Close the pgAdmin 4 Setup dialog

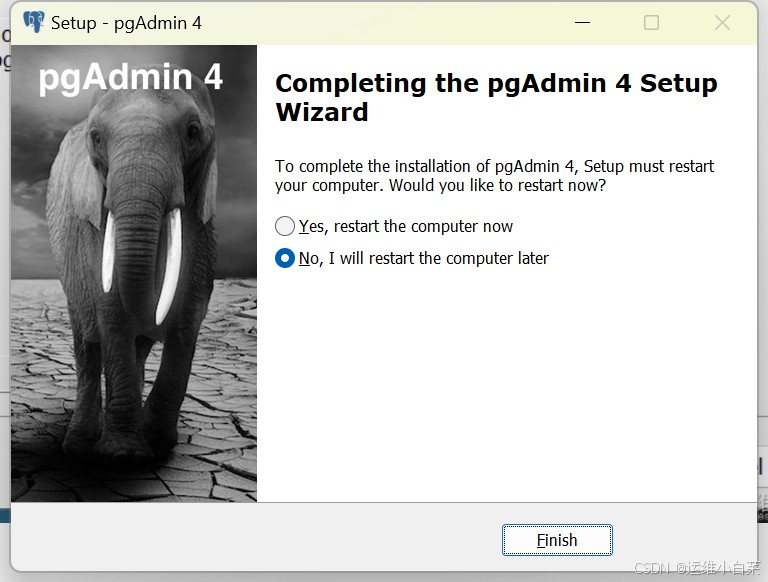pyautogui.click(x=722, y=22)
